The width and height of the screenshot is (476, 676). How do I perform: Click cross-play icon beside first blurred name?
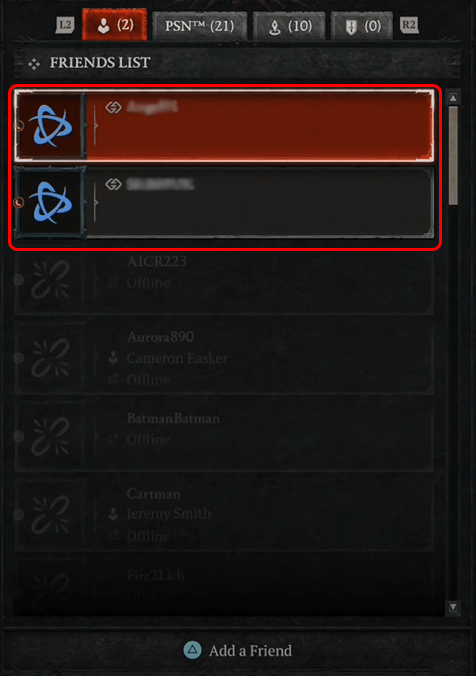coord(113,107)
